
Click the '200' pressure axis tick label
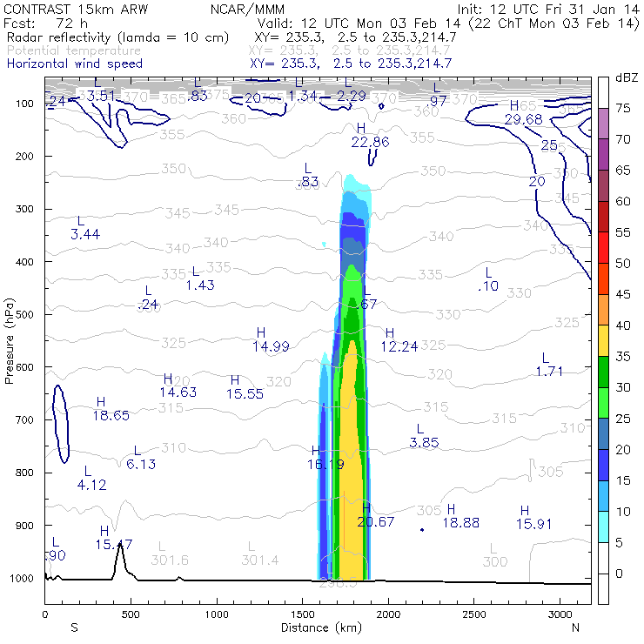click(x=24, y=156)
